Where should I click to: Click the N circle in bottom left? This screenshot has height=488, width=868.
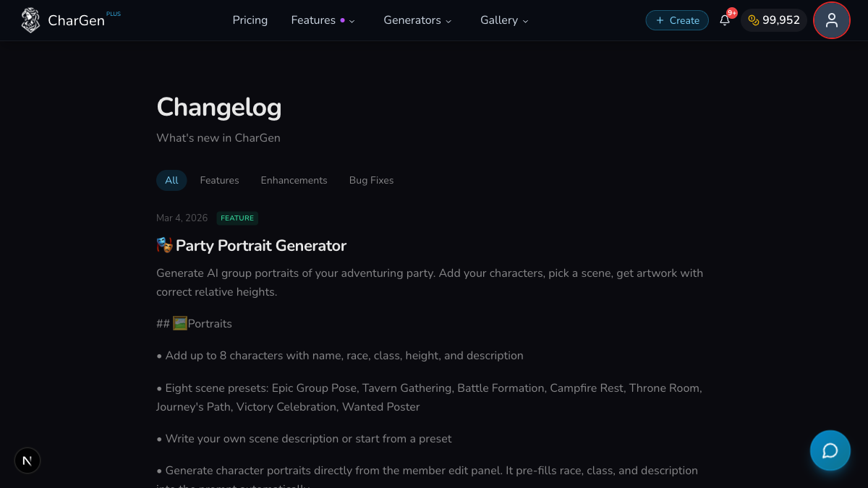click(27, 461)
